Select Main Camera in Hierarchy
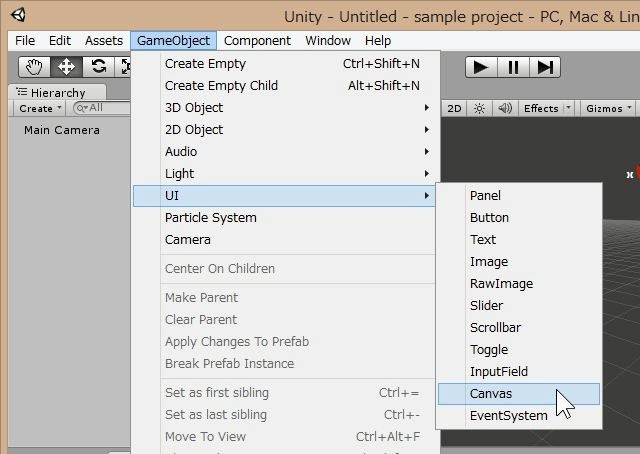Image resolution: width=640 pixels, height=454 pixels. click(62, 130)
